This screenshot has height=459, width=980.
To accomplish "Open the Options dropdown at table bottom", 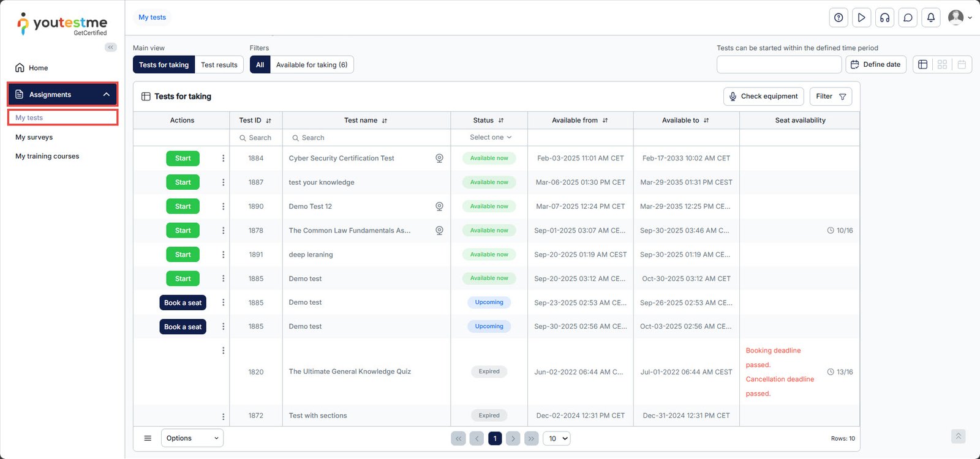I will tap(192, 438).
